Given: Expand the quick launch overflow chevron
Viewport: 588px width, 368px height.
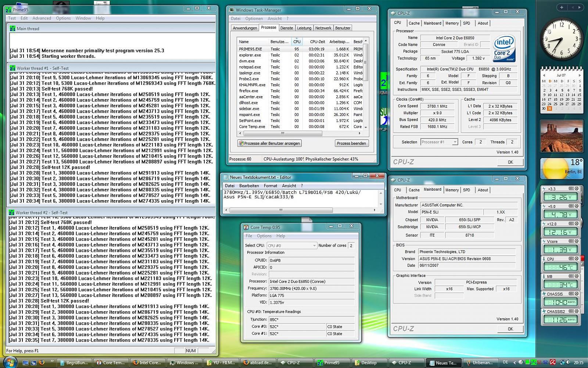Looking at the screenshot, I should [52, 361].
